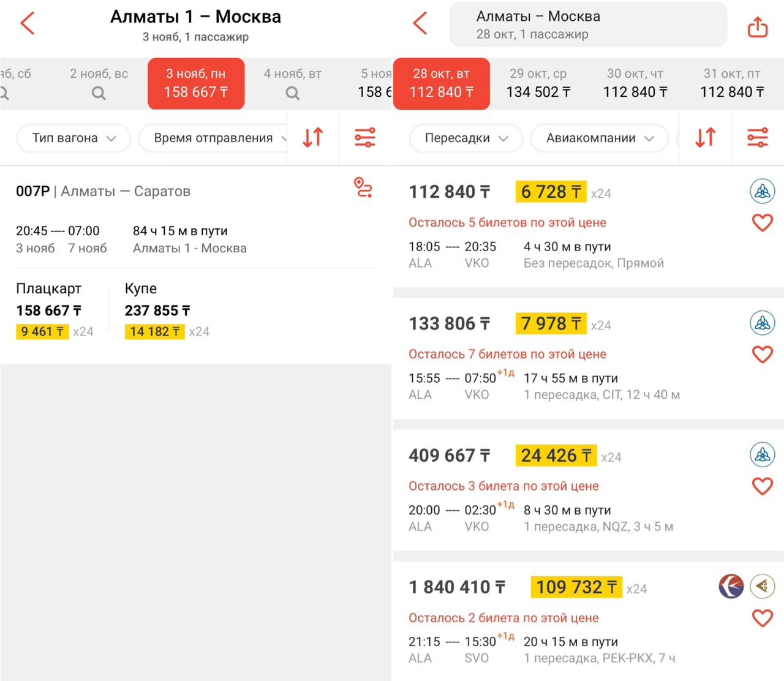Open filter settings in flight results
This screenshot has width=784, height=681.
click(x=758, y=138)
